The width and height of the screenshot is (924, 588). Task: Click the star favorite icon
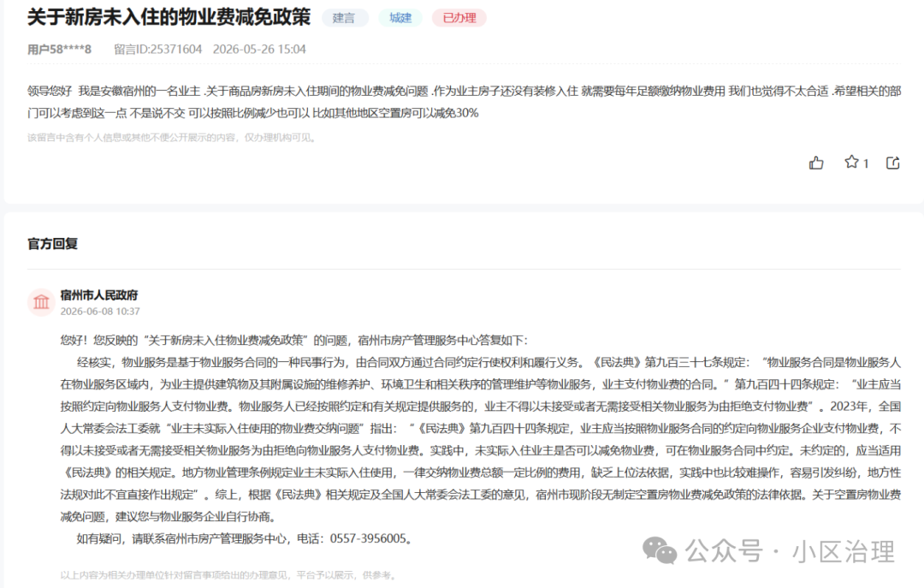851,162
